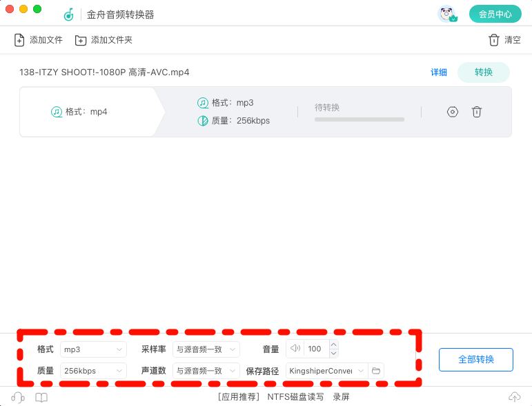Image resolution: width=532 pixels, height=406 pixels.
Task: Click the cloud upload icon in the status bar
Action: (514, 396)
